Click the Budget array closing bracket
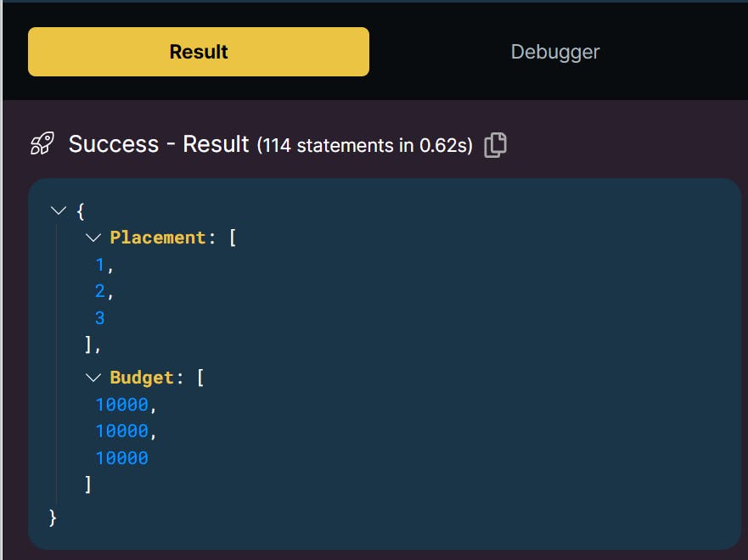Screen dimensions: 748x560 pos(88,484)
